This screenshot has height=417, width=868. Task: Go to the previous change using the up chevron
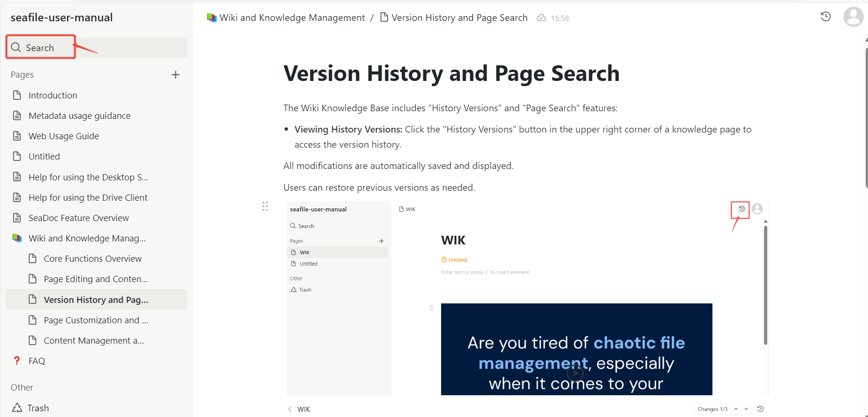click(x=736, y=409)
